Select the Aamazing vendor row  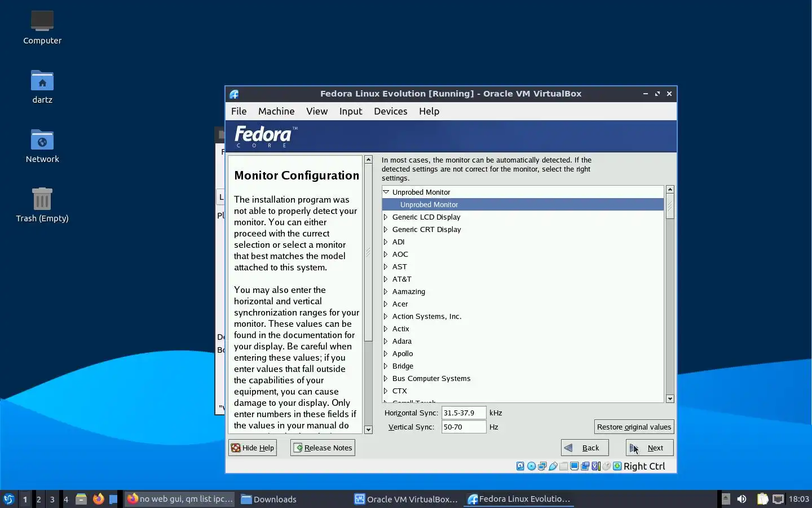[523, 291]
